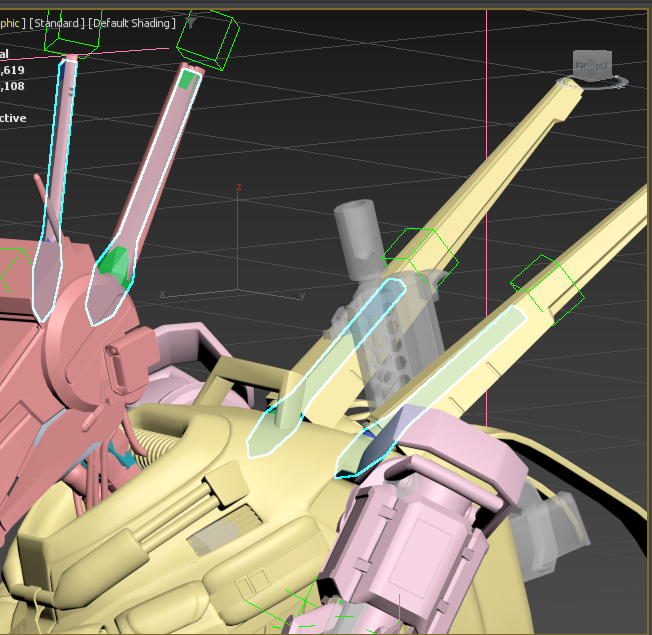
Task: Select the solid green segment on the pink blade
Action: (116, 265)
